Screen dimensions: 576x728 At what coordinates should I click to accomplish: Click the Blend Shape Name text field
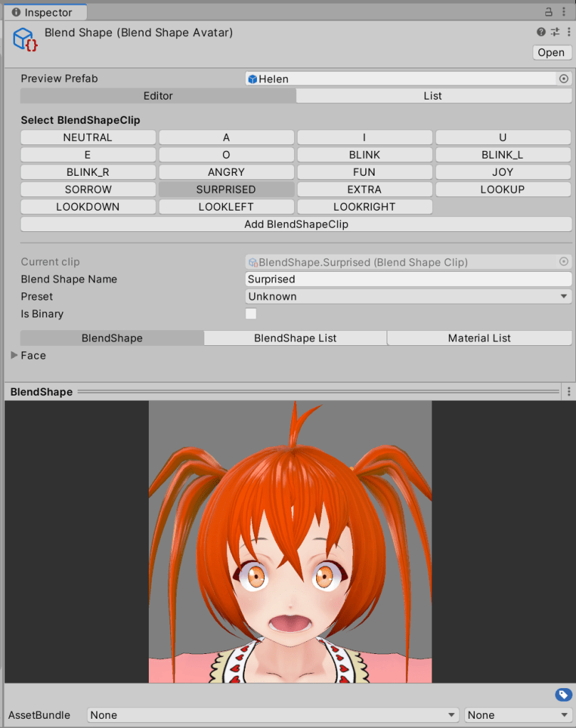pos(408,280)
